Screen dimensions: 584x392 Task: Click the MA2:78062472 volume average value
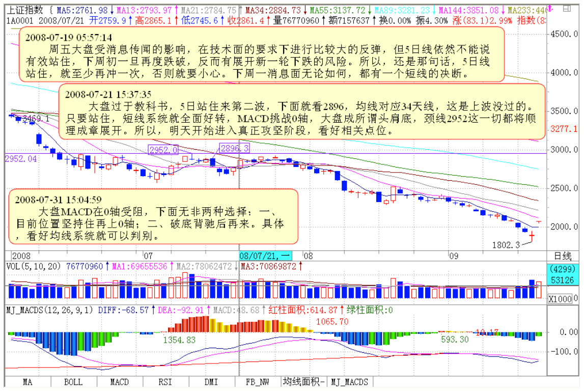click(x=204, y=266)
